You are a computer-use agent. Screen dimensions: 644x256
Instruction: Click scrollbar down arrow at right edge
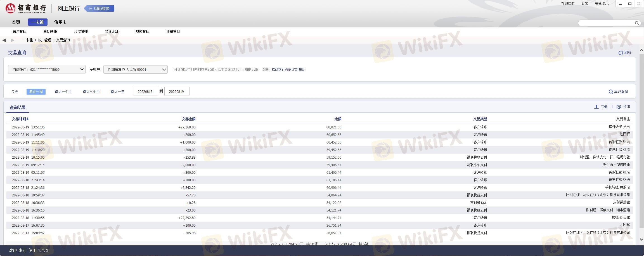click(x=641, y=239)
